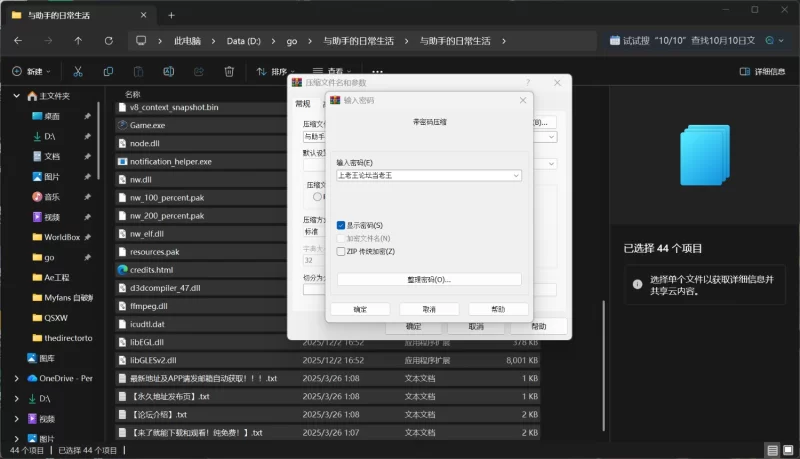
Task: Select the notification_helper.exe file icon
Action: pyautogui.click(x=122, y=161)
